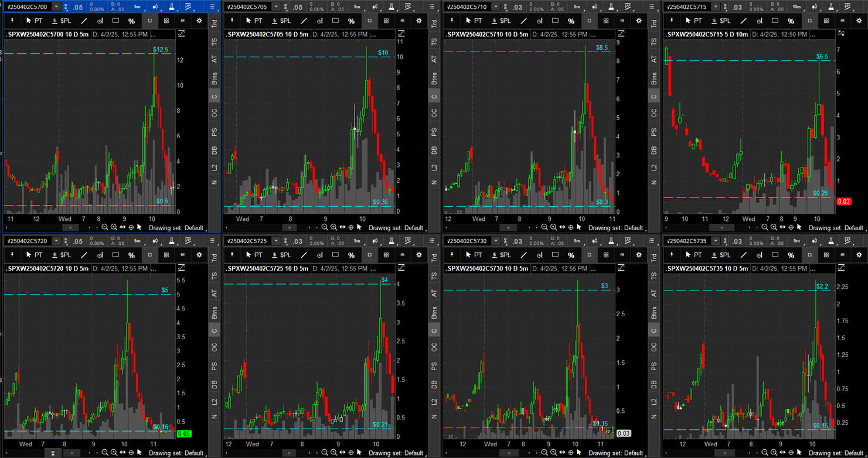Click the 'All' icon in the C5710 toolbar

(622, 21)
